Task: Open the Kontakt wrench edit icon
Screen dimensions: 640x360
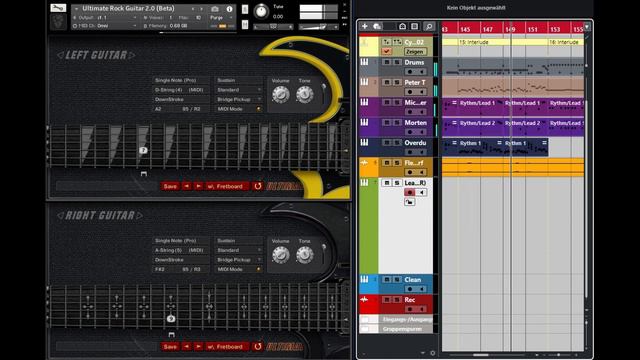Action: [58, 8]
